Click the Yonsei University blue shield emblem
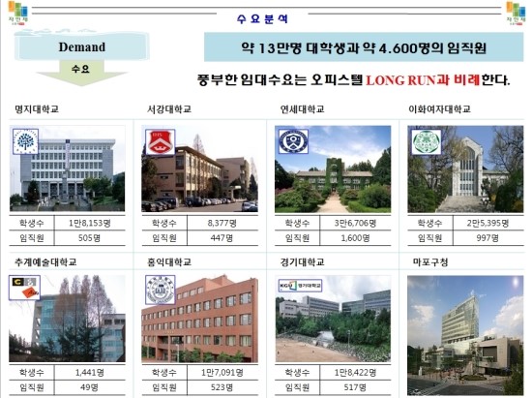532x398 pixels. coord(293,141)
